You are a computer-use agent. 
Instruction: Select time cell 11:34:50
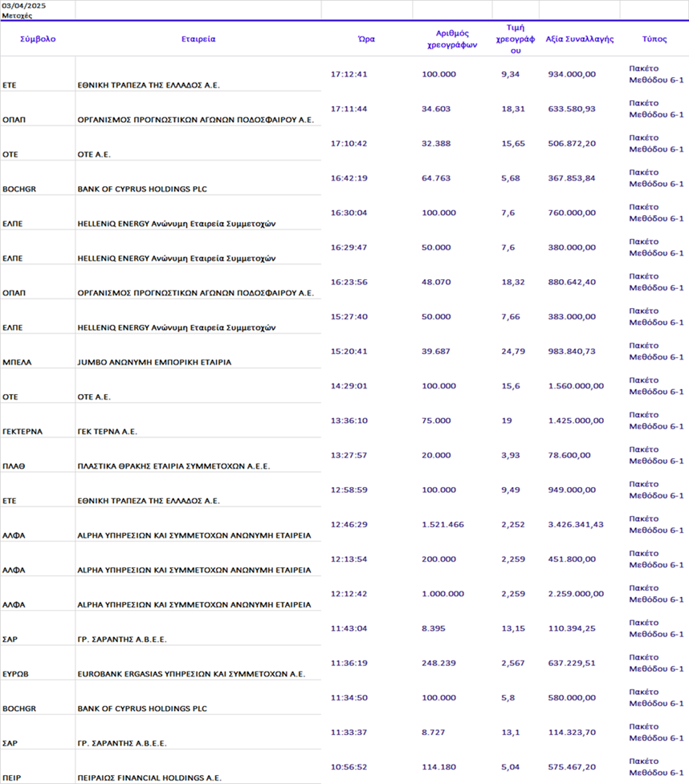pos(349,698)
